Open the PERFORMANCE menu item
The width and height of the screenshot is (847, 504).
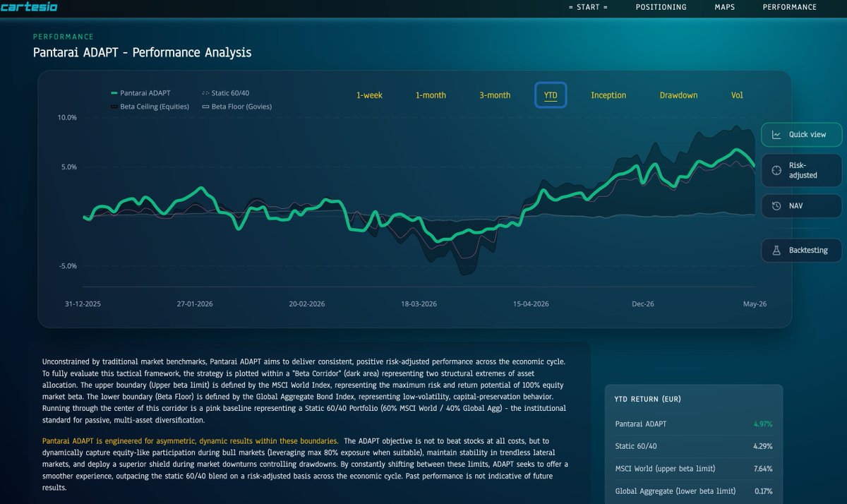(790, 7)
